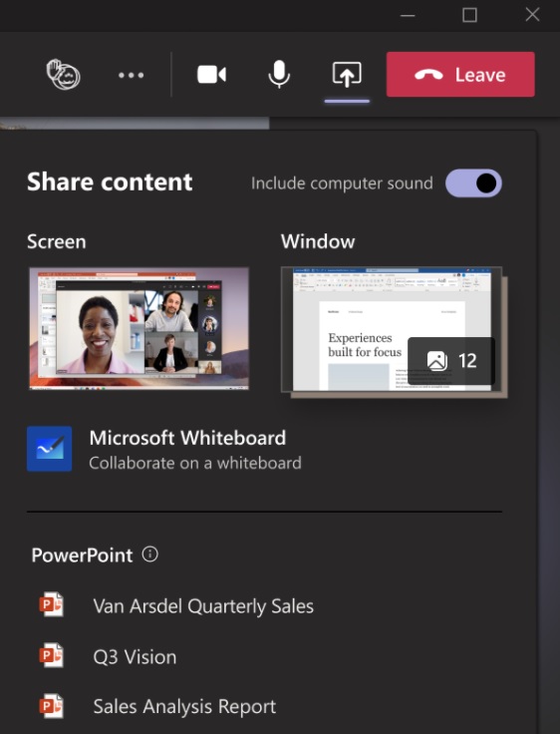Click the Include computer sound label
Image resolution: width=560 pixels, height=734 pixels.
point(342,183)
